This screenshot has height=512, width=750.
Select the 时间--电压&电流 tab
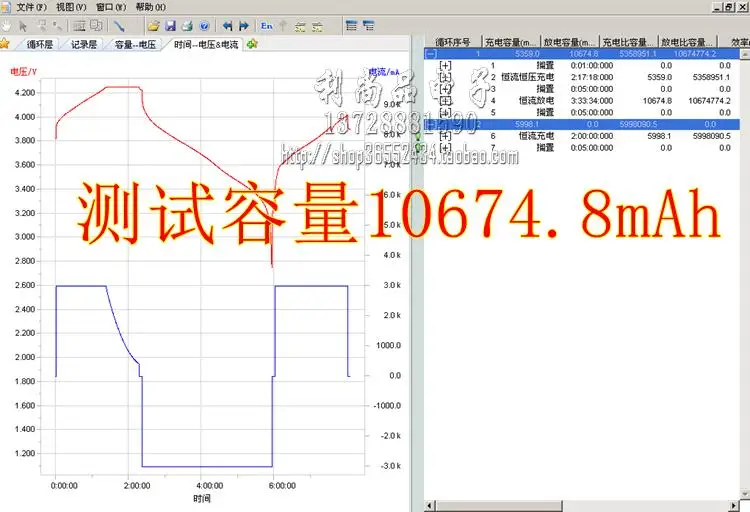[206, 45]
